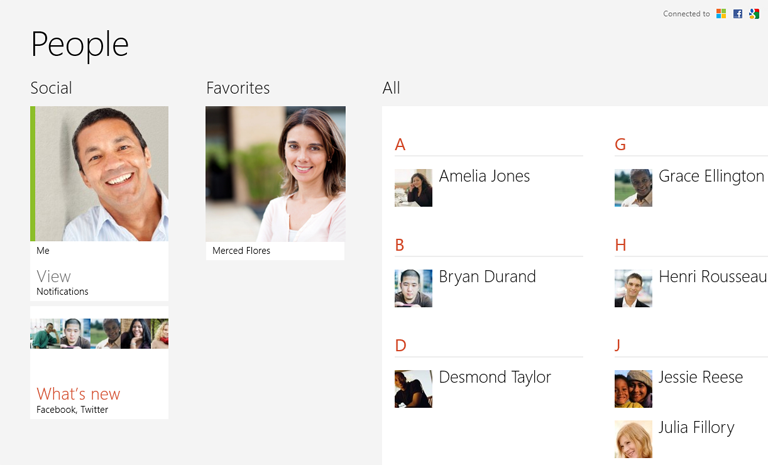Select the All section heading
The width and height of the screenshot is (768, 465).
click(391, 88)
